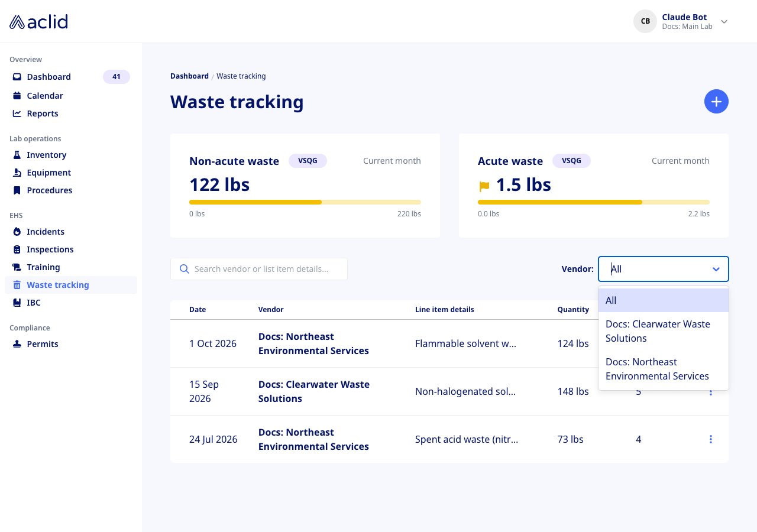Choose Docs: Northeast Environmental Services option
This screenshot has width=757, height=532.
(664, 369)
